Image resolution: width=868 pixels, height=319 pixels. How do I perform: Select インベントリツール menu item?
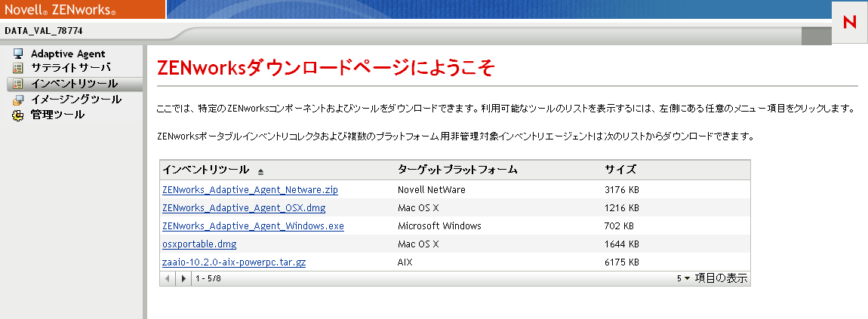(74, 84)
